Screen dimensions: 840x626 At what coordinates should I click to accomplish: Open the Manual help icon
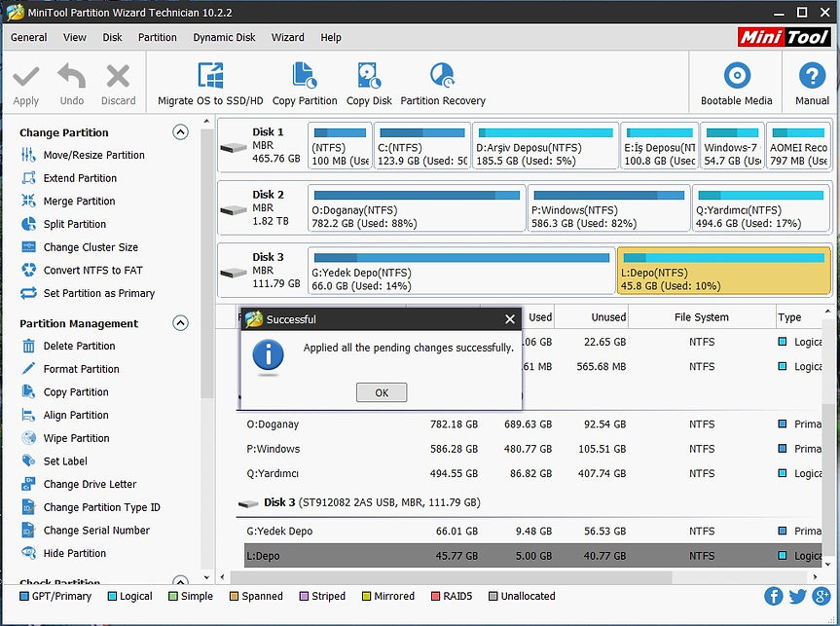coord(812,76)
